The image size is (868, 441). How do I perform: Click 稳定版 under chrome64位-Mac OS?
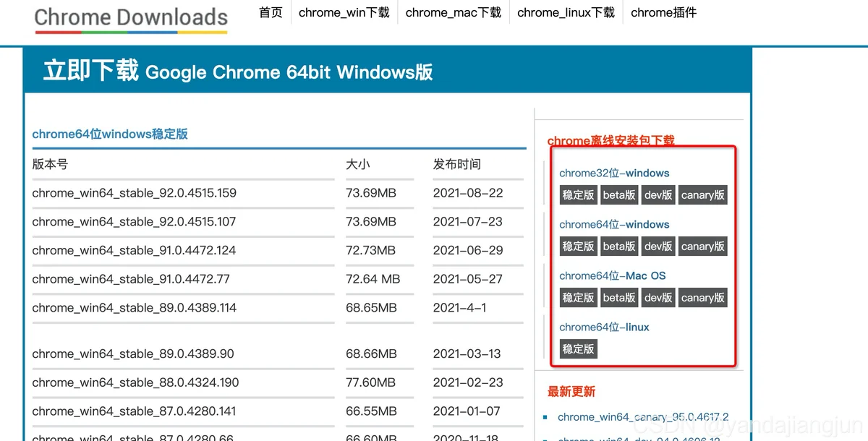578,298
